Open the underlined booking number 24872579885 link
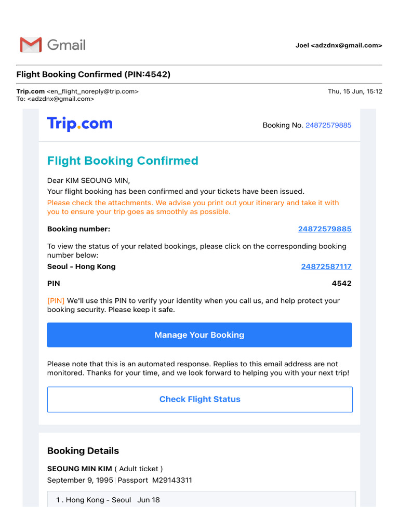Viewport: 399px width, 532px height. point(325,229)
